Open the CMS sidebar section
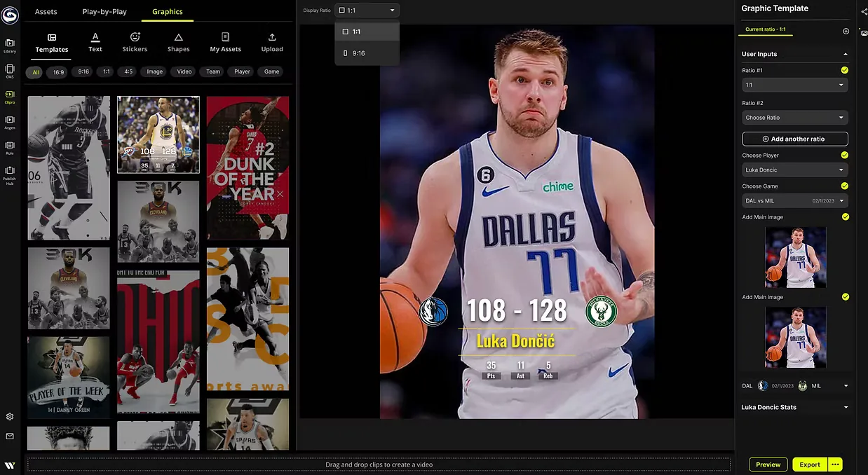The image size is (868, 475). coord(10,71)
